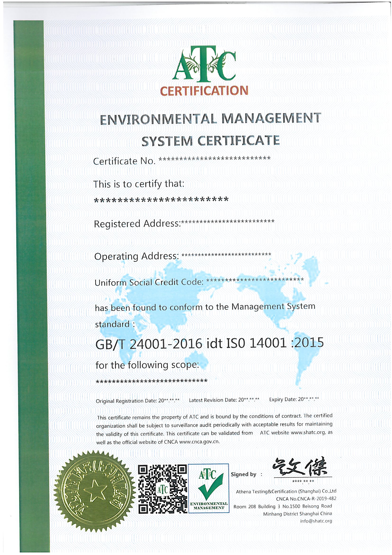Click the red word "CERTIFICATION"
This screenshot has width=392, height=555.
[204, 91]
